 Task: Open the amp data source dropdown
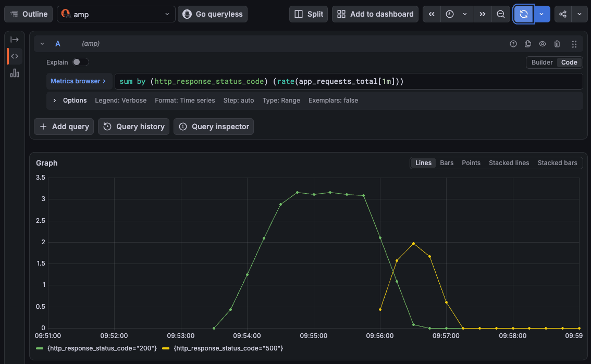[x=116, y=14]
